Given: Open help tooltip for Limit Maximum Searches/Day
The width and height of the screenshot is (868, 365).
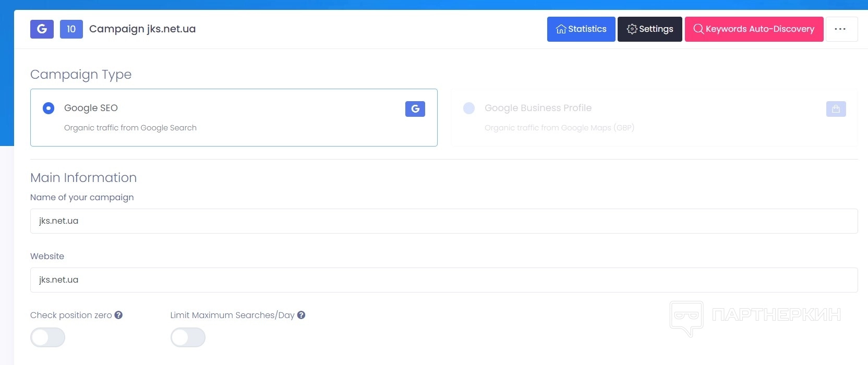Looking at the screenshot, I should click(x=301, y=315).
